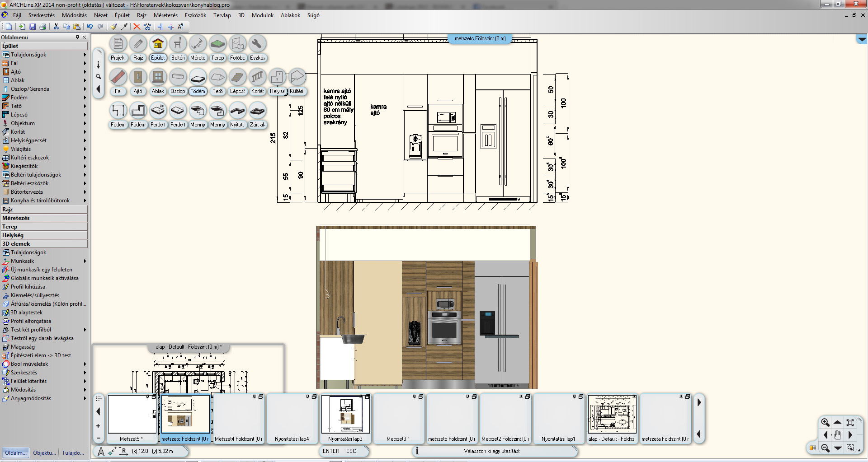Click the Undo arrow in toolbar

(x=90, y=27)
